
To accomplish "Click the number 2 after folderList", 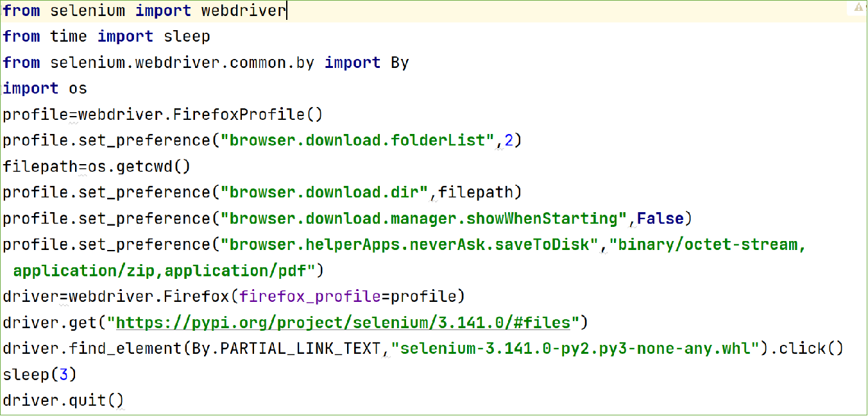I will [x=508, y=141].
